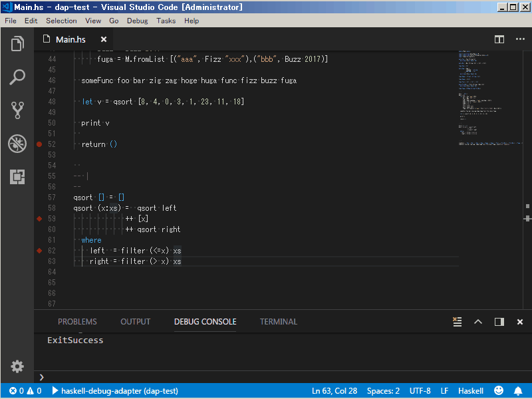Screen dimensions: 532x399
Task: Click the errors and warnings counter
Action: point(25,390)
